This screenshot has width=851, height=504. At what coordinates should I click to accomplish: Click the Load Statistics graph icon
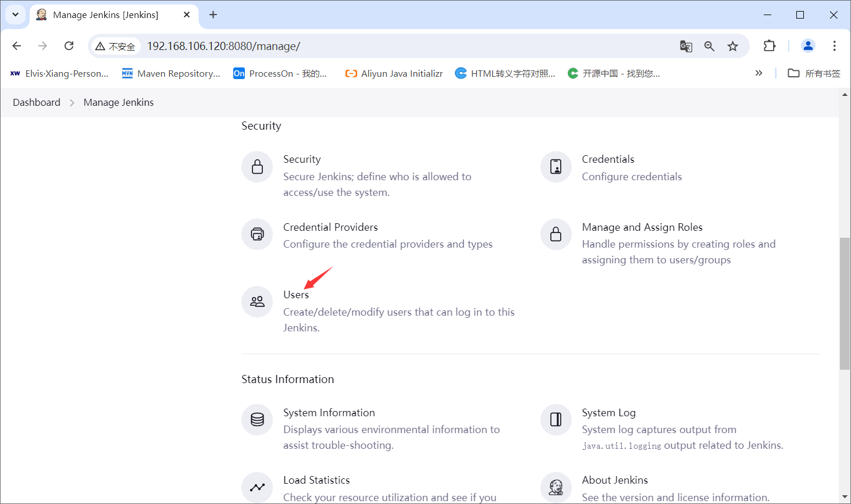(257, 487)
